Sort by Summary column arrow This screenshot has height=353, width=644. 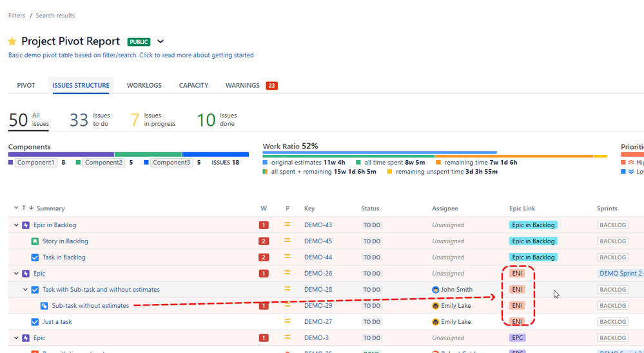(x=31, y=208)
